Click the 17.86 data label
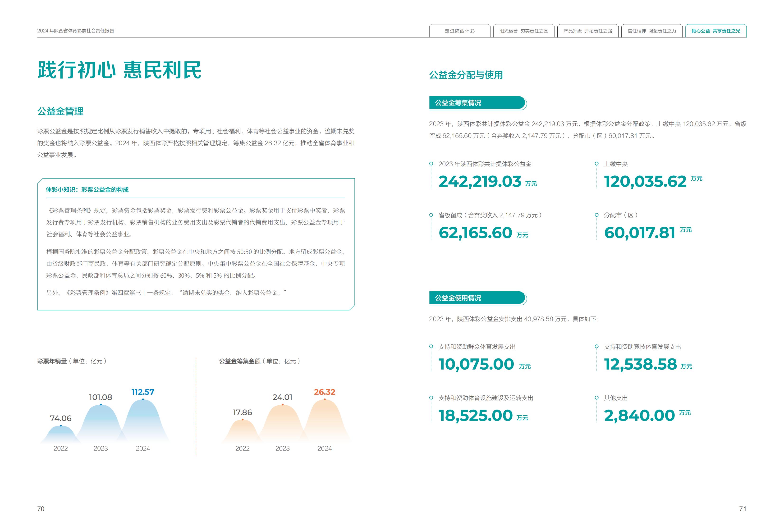784x532 pixels. point(242,413)
